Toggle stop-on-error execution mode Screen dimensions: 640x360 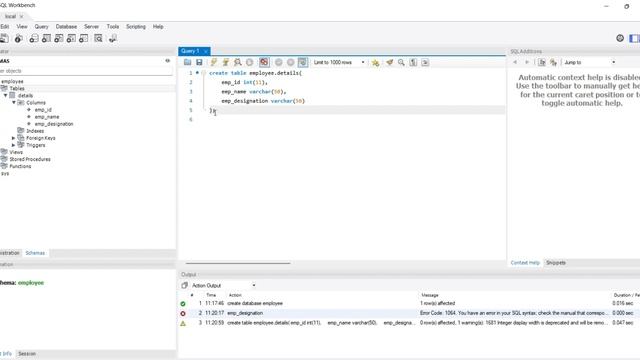pos(264,62)
